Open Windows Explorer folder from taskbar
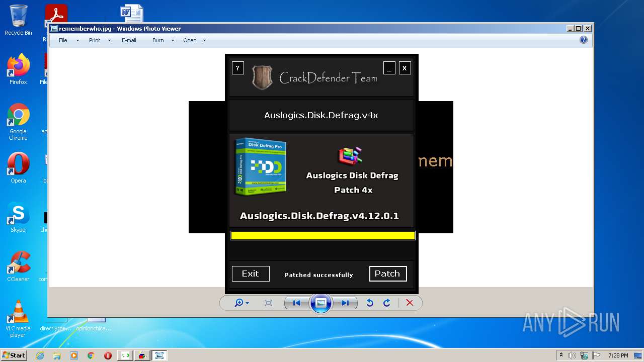The width and height of the screenshot is (644, 362). [x=57, y=355]
